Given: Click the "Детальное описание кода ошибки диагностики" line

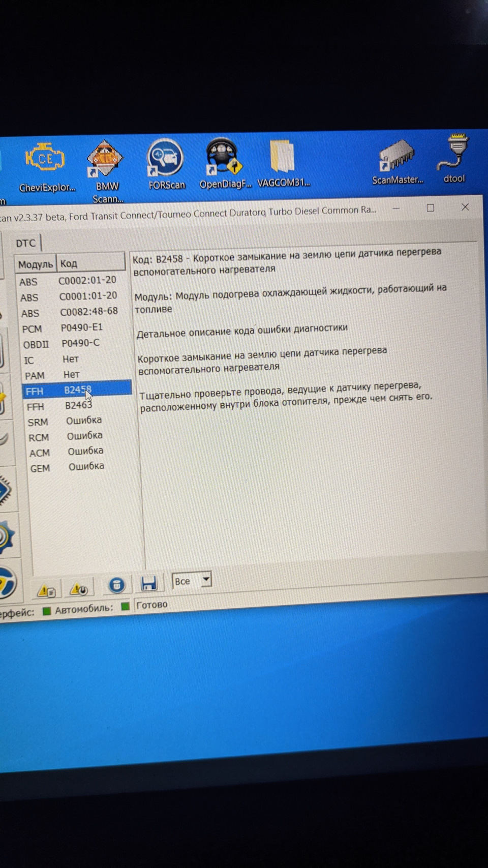Looking at the screenshot, I should (242, 331).
